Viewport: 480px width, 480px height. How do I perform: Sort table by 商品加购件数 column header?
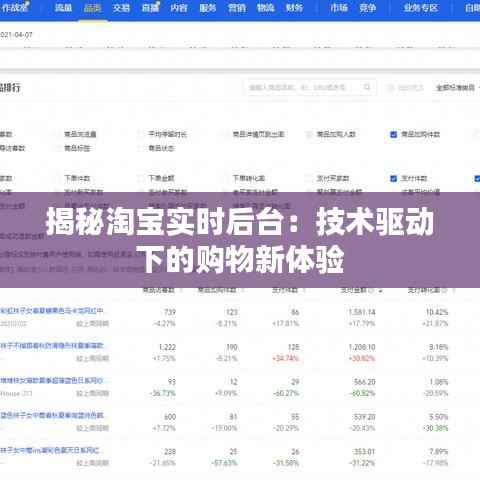pos(217,291)
